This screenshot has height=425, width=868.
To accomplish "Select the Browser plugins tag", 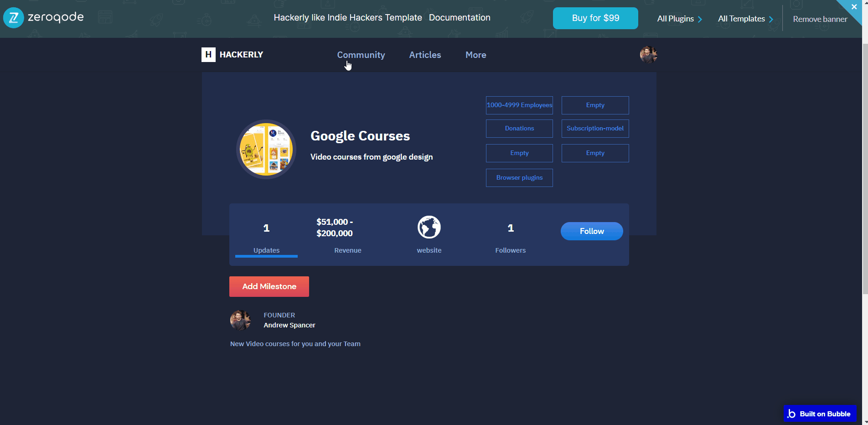I will click(x=519, y=178).
